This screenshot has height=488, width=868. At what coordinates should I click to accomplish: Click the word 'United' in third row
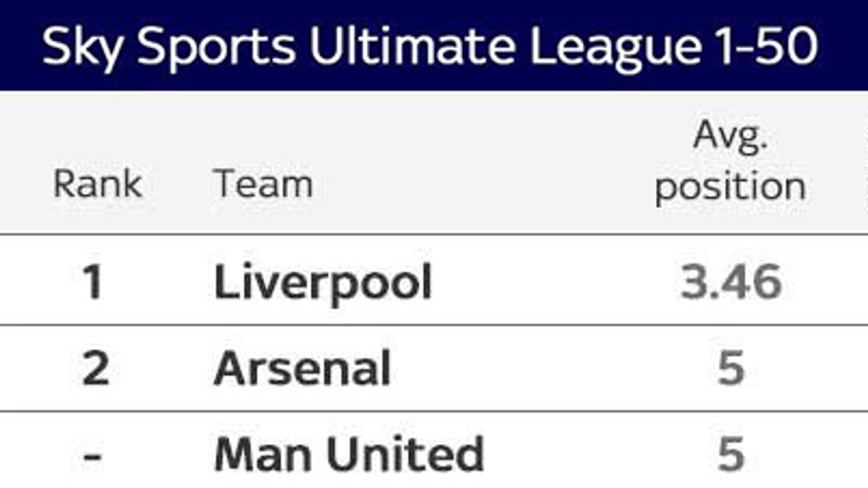(x=405, y=454)
